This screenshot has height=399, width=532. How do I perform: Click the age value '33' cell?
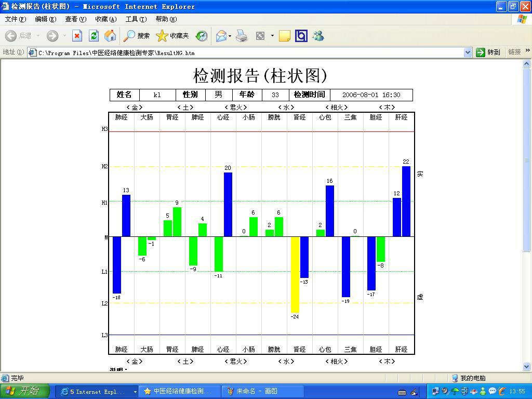coord(275,95)
